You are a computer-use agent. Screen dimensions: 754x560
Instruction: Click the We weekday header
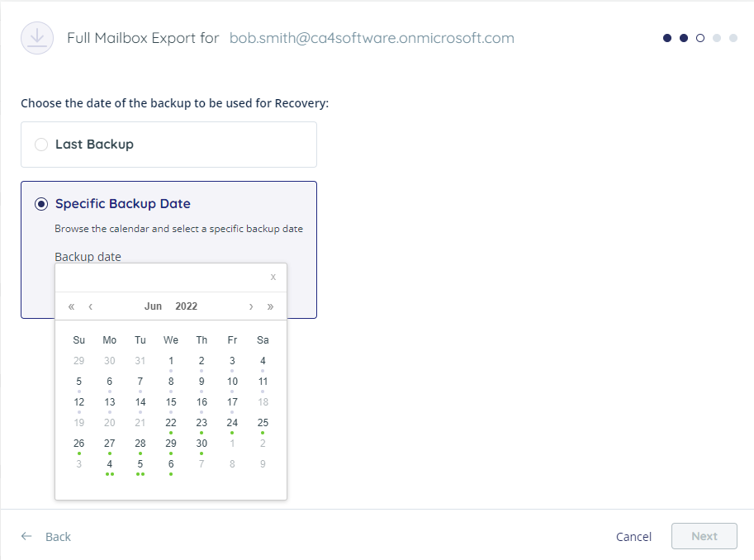[171, 340]
